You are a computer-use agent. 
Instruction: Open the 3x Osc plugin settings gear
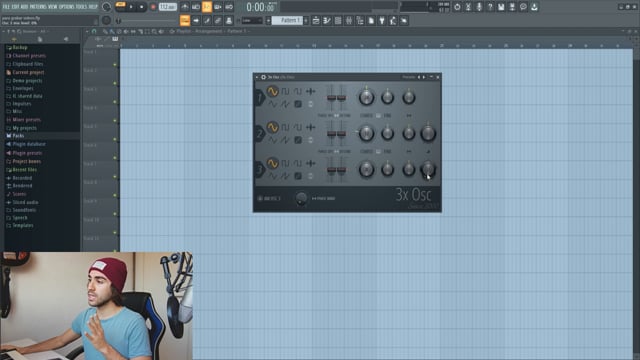tap(263, 77)
